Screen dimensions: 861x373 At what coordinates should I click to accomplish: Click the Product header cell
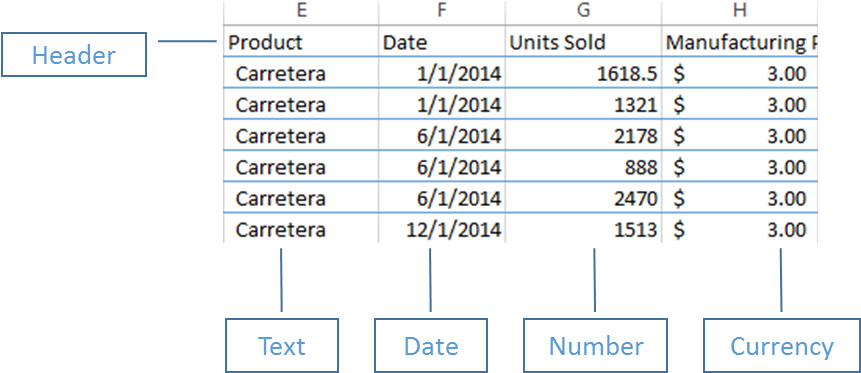pos(301,41)
